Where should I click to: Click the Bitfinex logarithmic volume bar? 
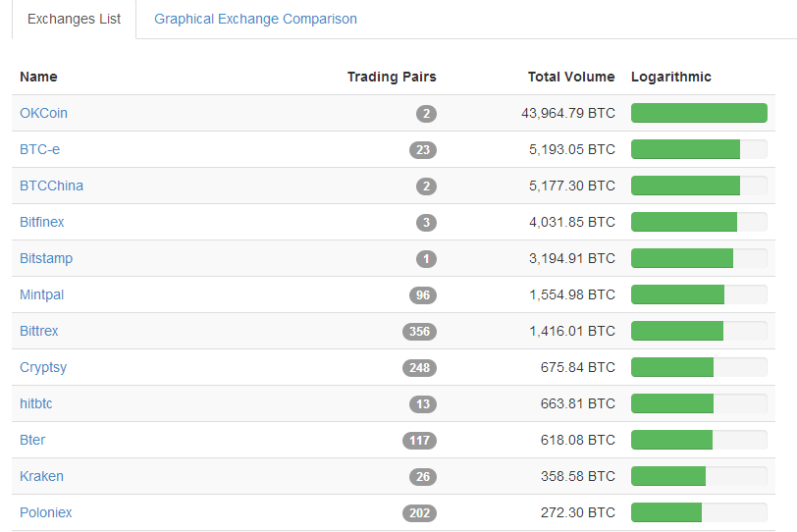[699, 222]
